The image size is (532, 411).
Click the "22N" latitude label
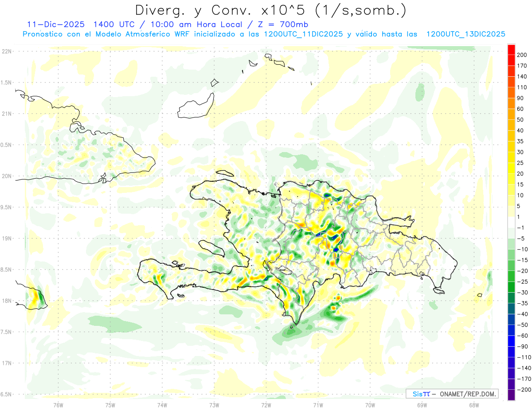point(6,51)
